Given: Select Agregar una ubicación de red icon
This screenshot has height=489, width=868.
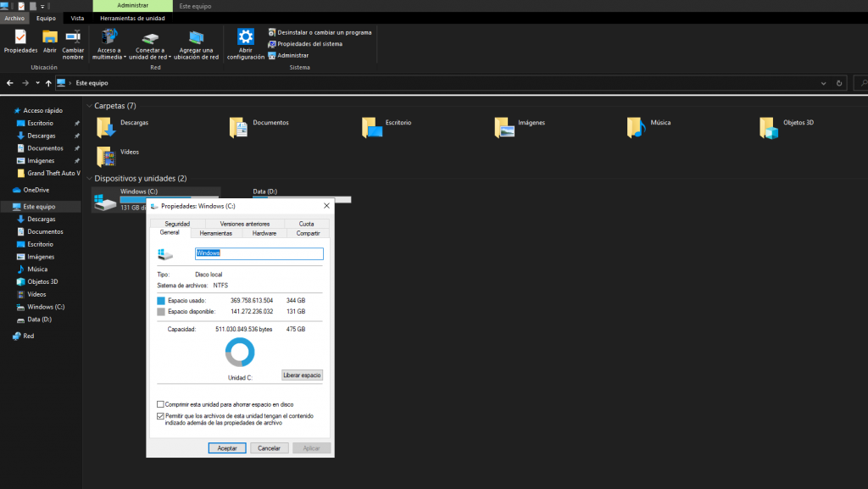Looking at the screenshot, I should click(x=197, y=37).
